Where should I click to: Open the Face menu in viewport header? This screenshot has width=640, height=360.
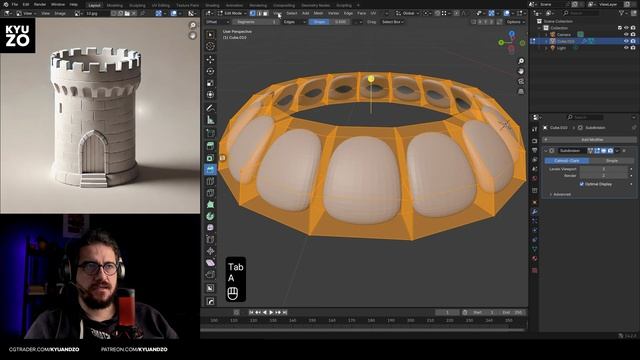coord(361,13)
